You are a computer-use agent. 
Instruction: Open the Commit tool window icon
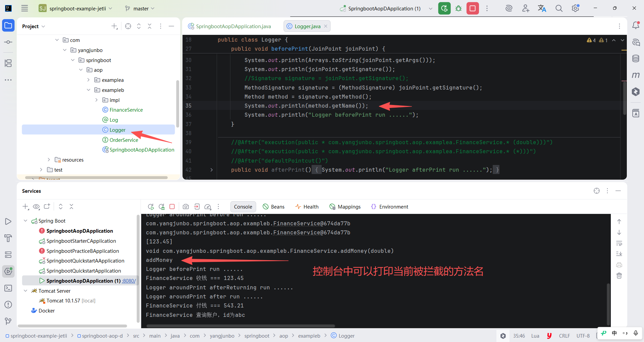(x=8, y=42)
